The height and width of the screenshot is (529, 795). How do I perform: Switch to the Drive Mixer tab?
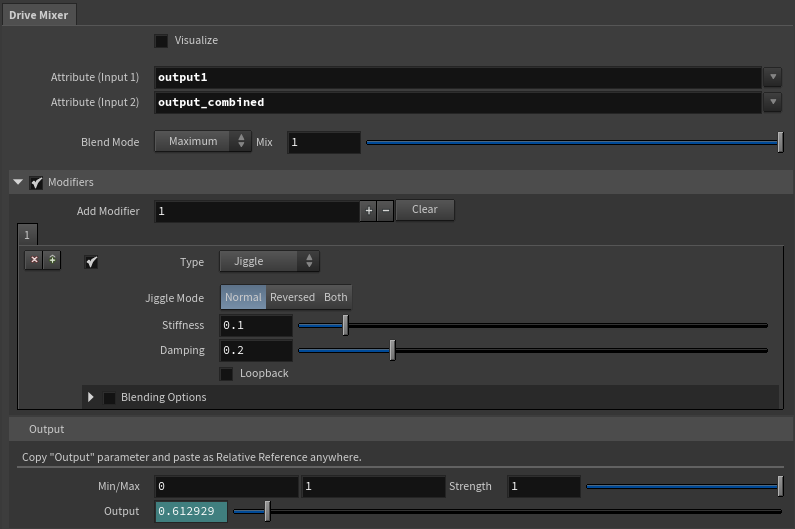click(x=39, y=15)
